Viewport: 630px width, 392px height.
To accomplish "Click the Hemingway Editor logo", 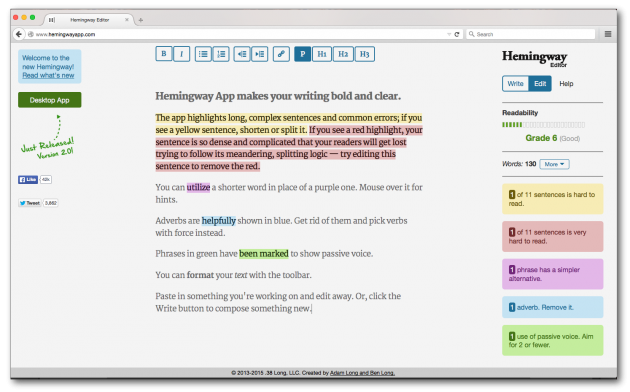I will pyautogui.click(x=534, y=58).
